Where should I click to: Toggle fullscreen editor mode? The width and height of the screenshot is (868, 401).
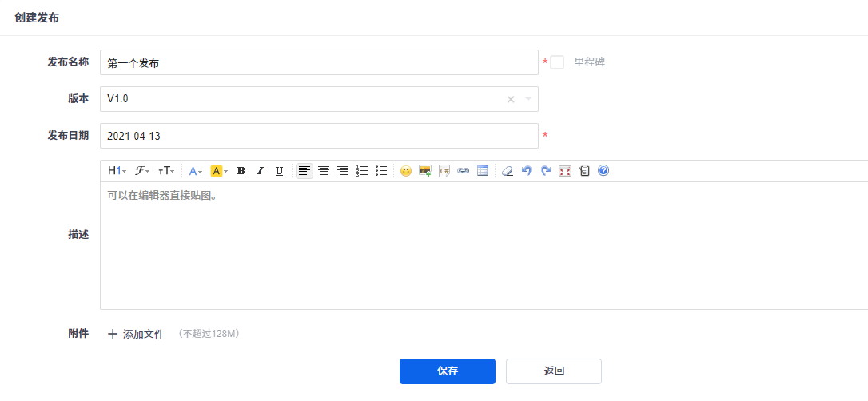coord(564,171)
